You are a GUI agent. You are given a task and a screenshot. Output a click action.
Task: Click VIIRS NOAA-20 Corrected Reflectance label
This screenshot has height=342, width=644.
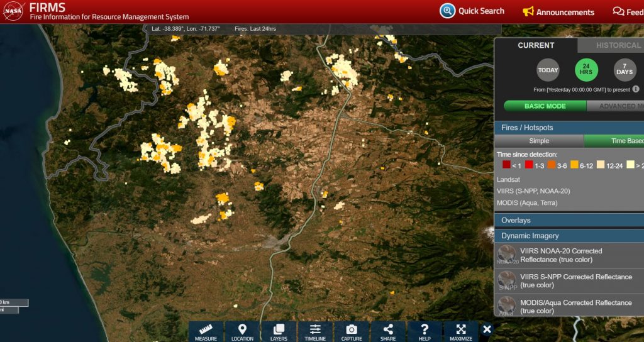[x=561, y=255]
